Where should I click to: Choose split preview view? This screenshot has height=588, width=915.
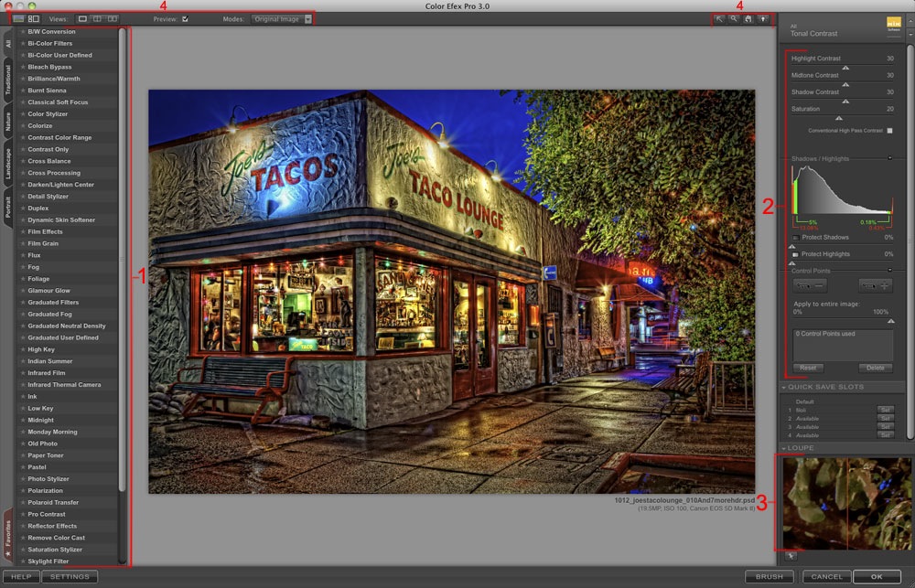click(x=98, y=19)
